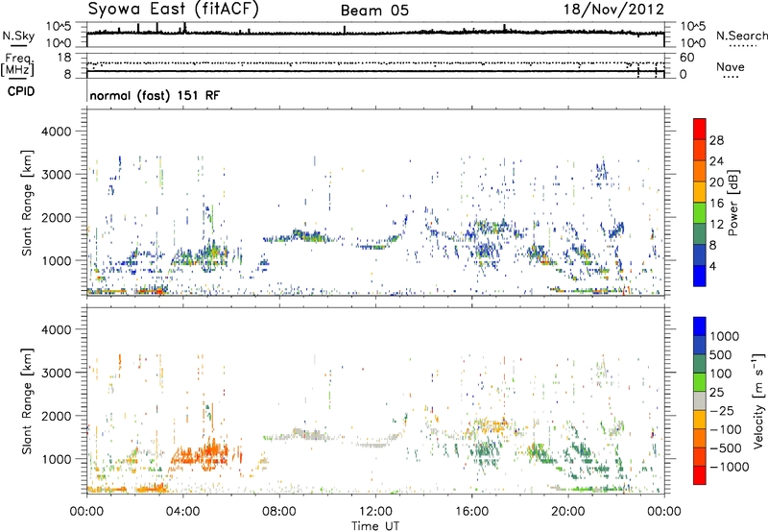This screenshot has height=532, width=768.
Task: Pick the bright blue top Velocity colorbar segment
Action: pyautogui.click(x=700, y=326)
